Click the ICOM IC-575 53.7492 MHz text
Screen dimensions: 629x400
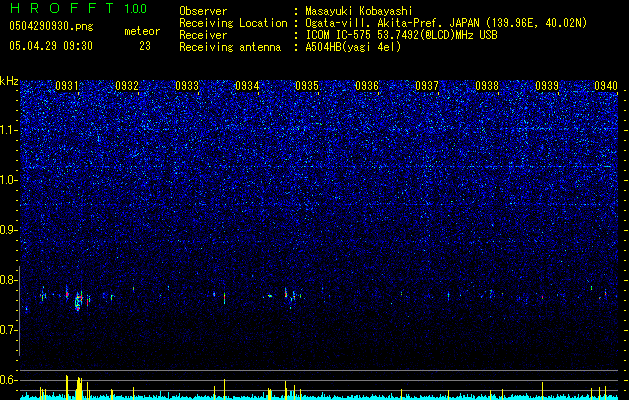(x=401, y=35)
